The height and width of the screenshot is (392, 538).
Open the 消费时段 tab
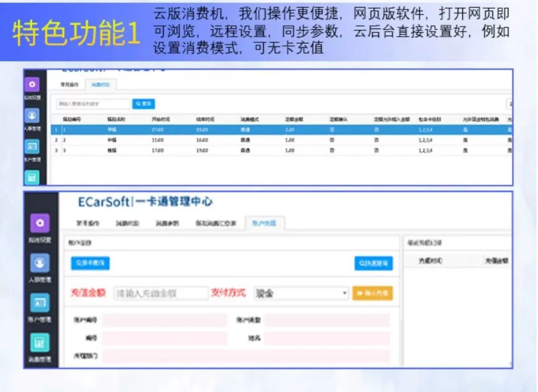(x=101, y=84)
